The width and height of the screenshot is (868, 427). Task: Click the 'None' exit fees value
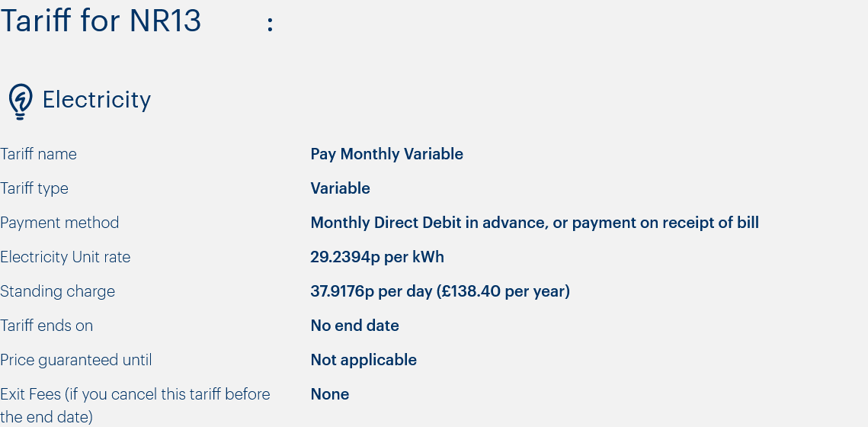[329, 394]
